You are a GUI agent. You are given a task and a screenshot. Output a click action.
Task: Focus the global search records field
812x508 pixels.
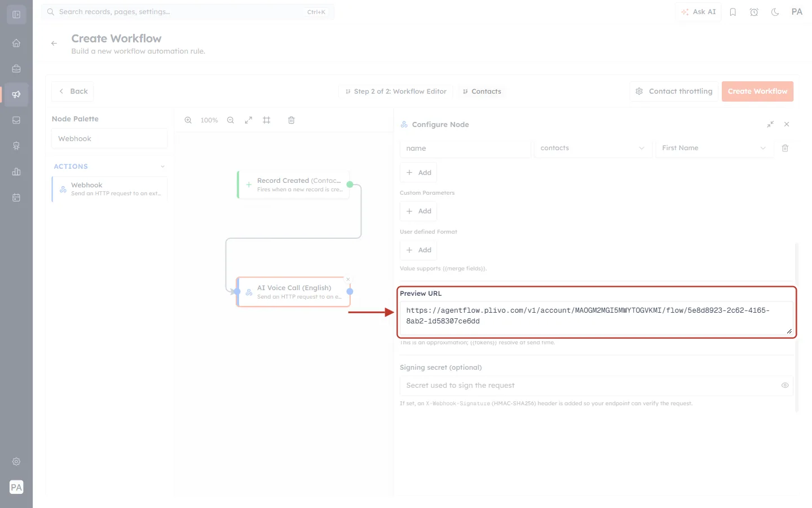(188, 12)
